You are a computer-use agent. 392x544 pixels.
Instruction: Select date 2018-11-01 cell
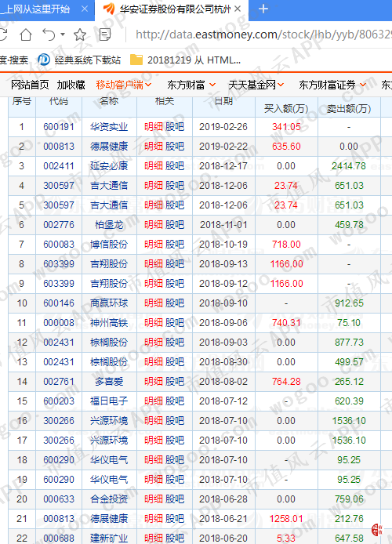pyautogui.click(x=223, y=225)
